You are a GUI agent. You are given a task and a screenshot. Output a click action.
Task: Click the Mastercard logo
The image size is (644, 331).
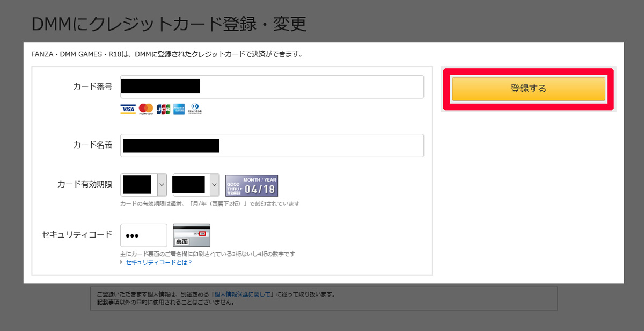click(x=146, y=109)
